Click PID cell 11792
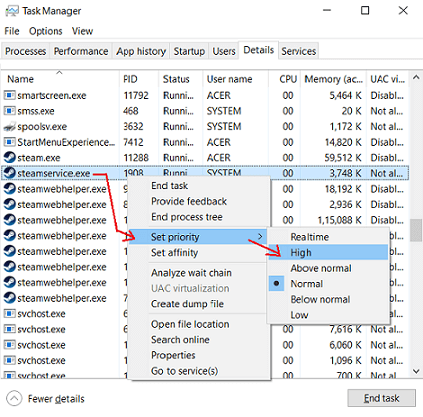The height and width of the screenshot is (417, 423). click(x=136, y=96)
